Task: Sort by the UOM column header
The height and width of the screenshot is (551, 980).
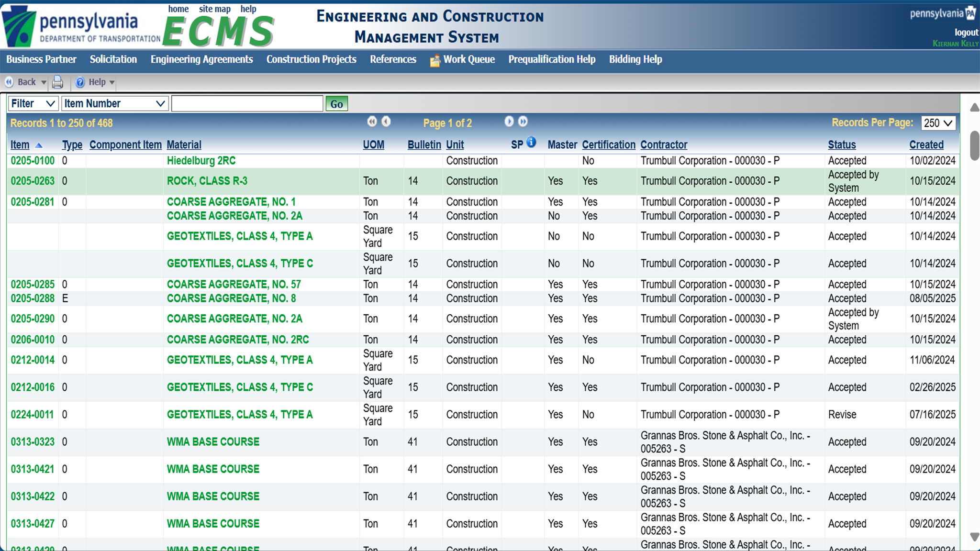Action: (x=374, y=145)
